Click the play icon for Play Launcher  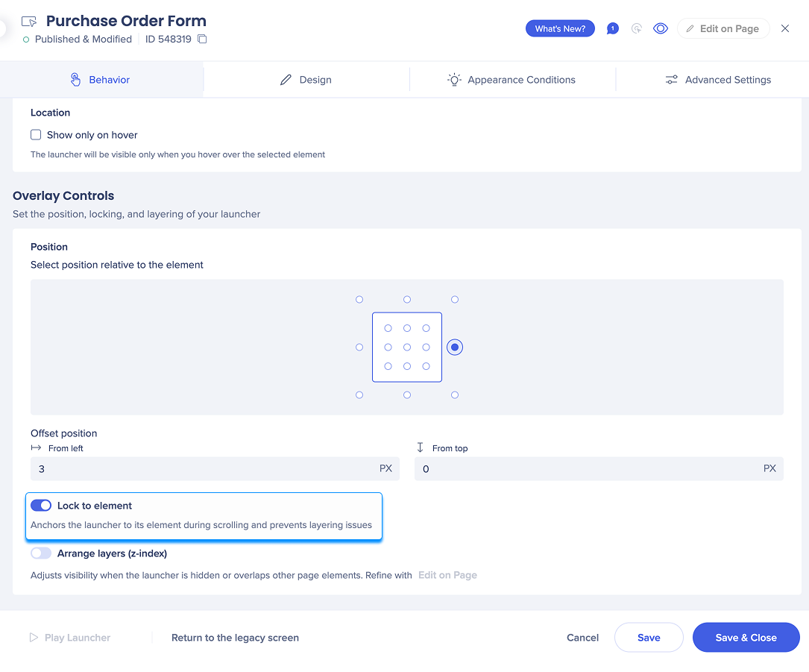[34, 638]
